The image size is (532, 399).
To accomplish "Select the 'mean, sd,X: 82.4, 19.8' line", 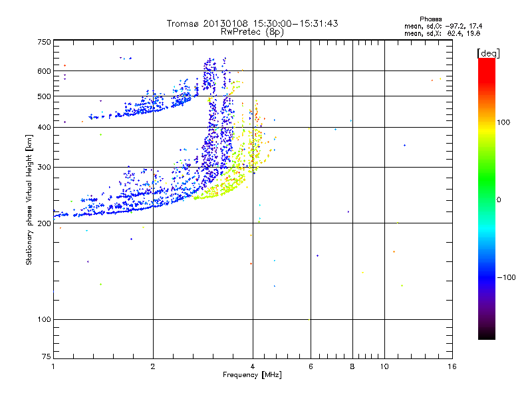I will pos(442,33).
